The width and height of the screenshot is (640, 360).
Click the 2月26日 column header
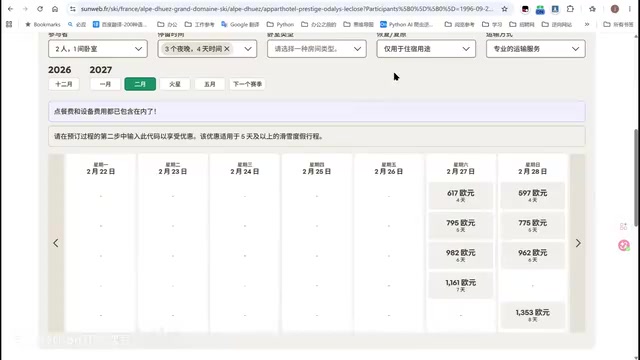click(389, 169)
